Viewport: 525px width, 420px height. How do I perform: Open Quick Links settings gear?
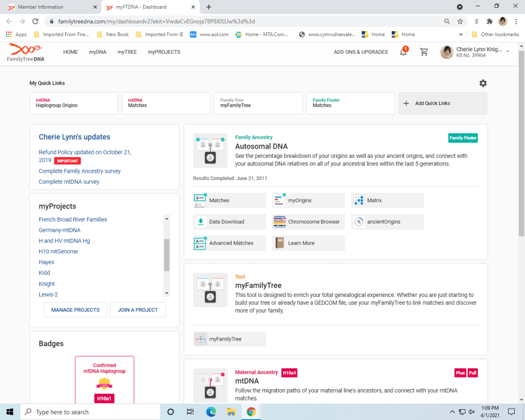(x=483, y=84)
